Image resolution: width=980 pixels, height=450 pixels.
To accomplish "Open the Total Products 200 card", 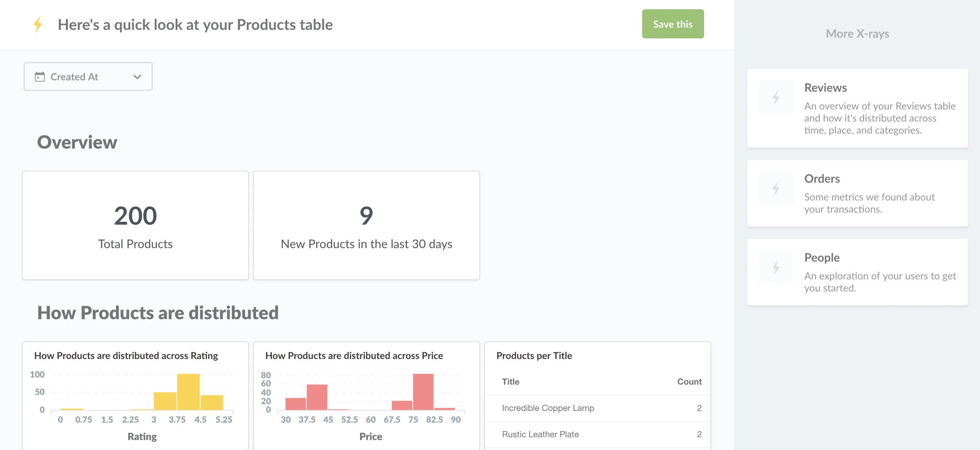I will [135, 225].
